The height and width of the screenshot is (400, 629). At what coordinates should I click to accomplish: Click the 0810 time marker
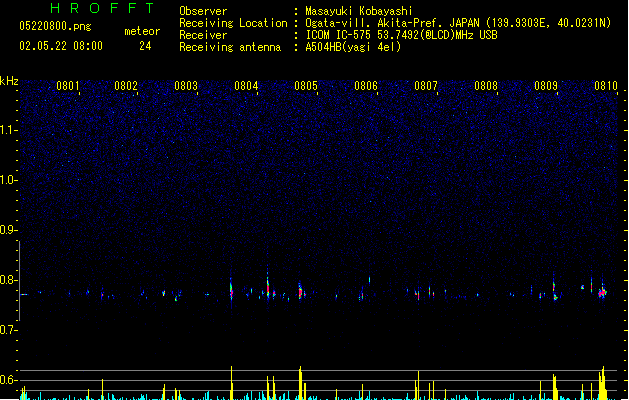[606, 86]
